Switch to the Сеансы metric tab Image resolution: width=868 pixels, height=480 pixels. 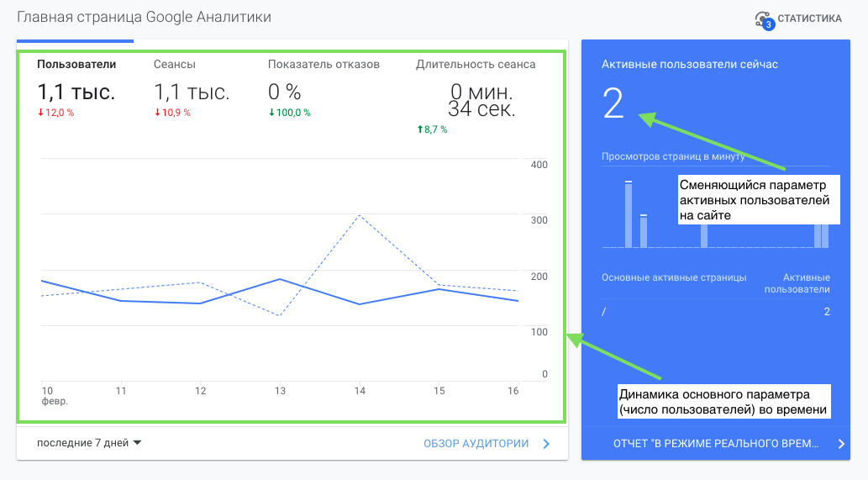(175, 64)
